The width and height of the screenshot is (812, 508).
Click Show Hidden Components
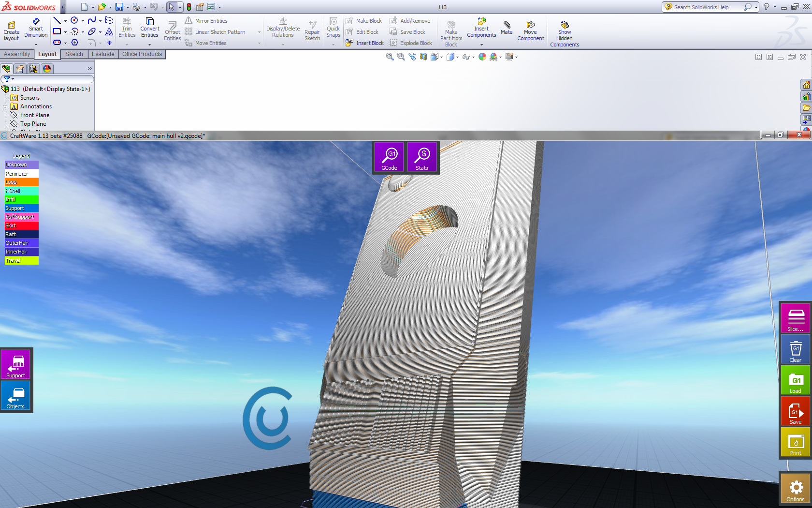pos(565,34)
